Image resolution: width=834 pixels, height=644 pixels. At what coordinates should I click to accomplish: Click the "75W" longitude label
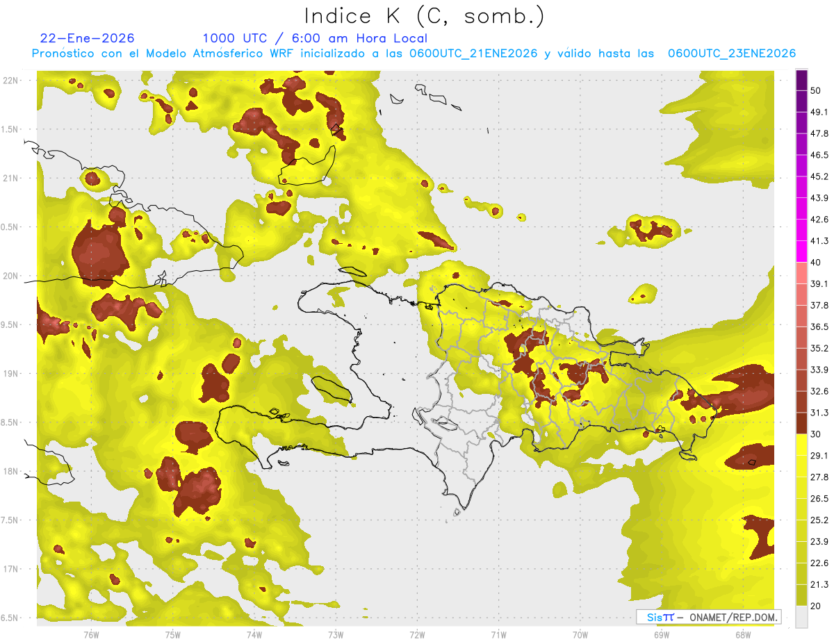pos(173,634)
